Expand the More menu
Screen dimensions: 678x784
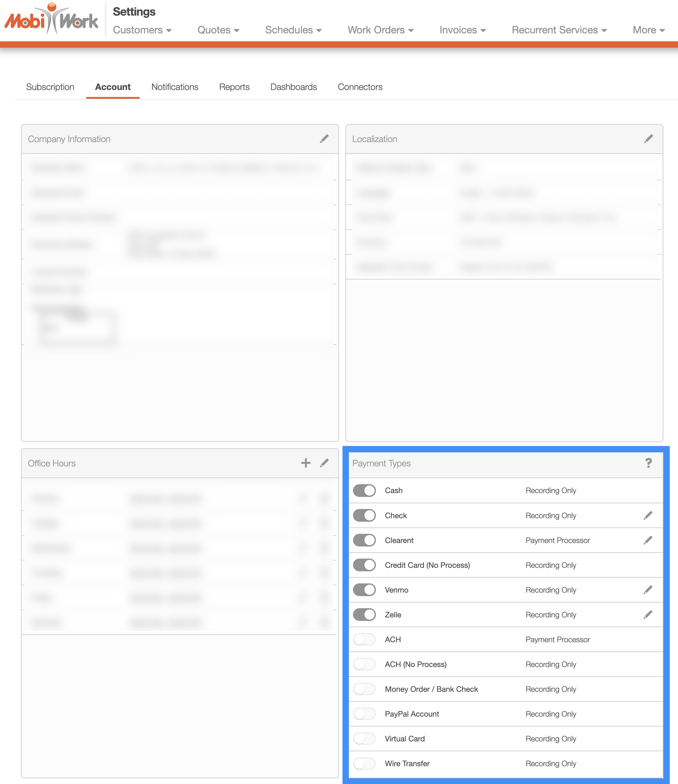[648, 30]
